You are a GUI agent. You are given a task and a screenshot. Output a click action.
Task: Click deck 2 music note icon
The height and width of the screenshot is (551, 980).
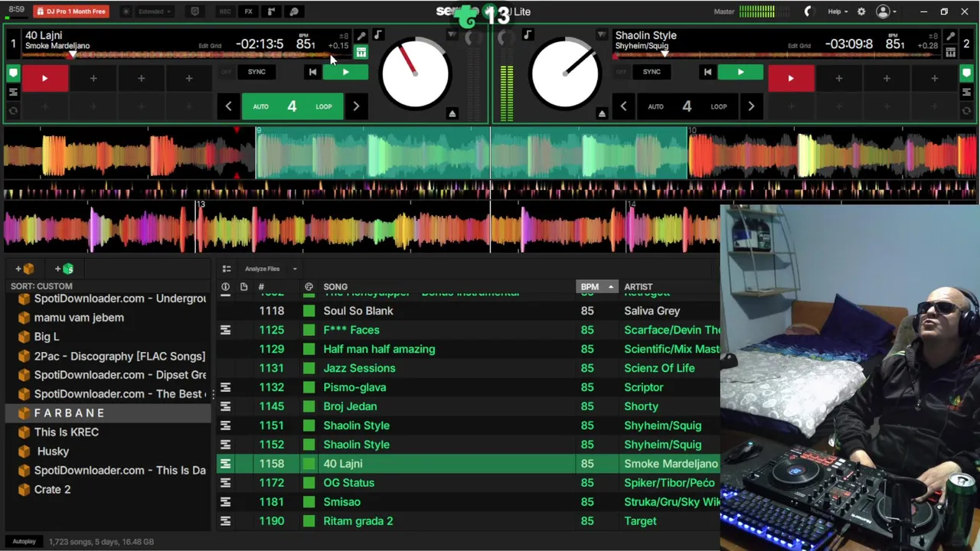coord(528,34)
